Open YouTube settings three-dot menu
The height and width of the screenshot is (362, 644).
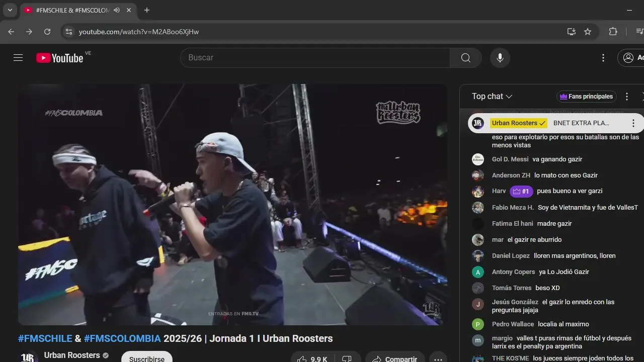coord(603,58)
